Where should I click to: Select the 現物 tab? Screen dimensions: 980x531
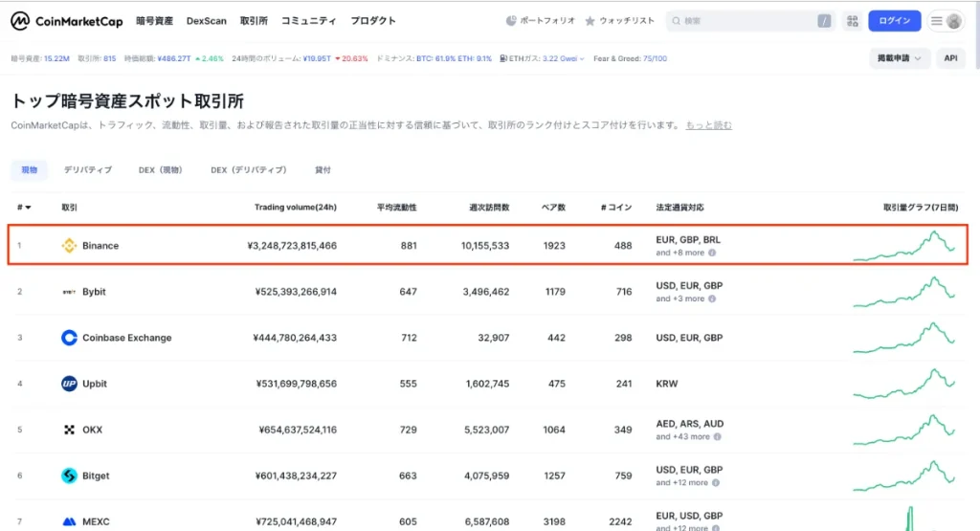(30, 170)
